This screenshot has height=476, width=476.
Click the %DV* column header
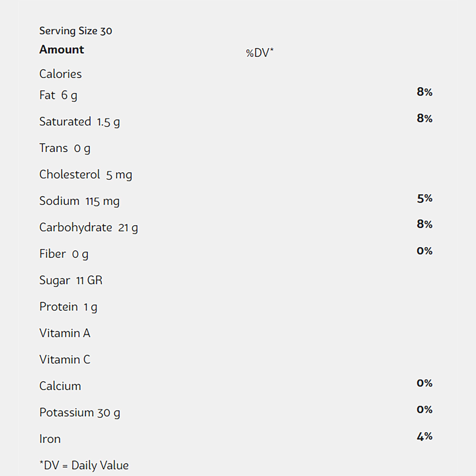coord(260,52)
